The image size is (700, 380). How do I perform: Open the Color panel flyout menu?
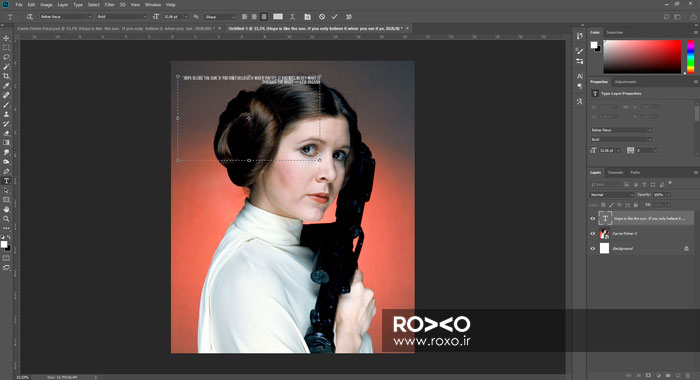point(695,33)
